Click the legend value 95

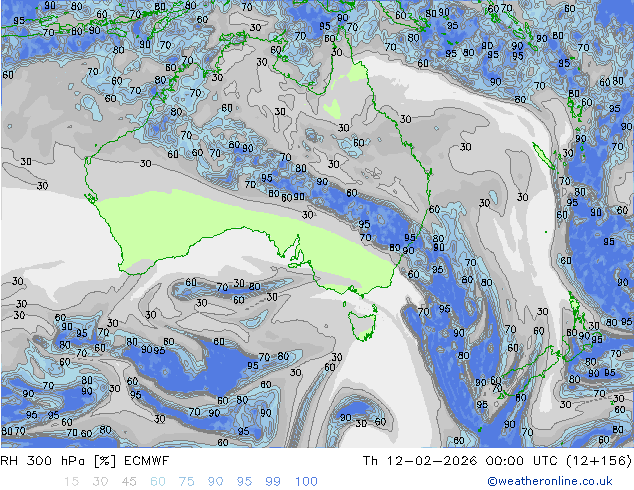point(244,482)
